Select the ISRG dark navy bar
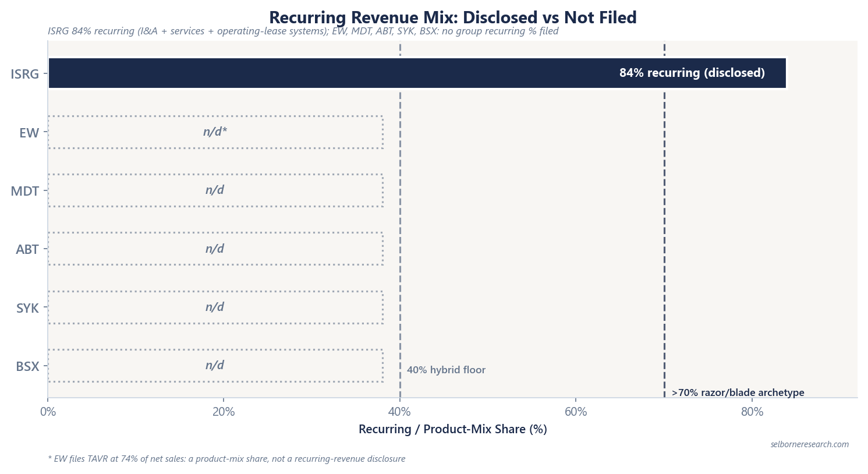Viewport: 868px width, 474px height. coord(417,73)
